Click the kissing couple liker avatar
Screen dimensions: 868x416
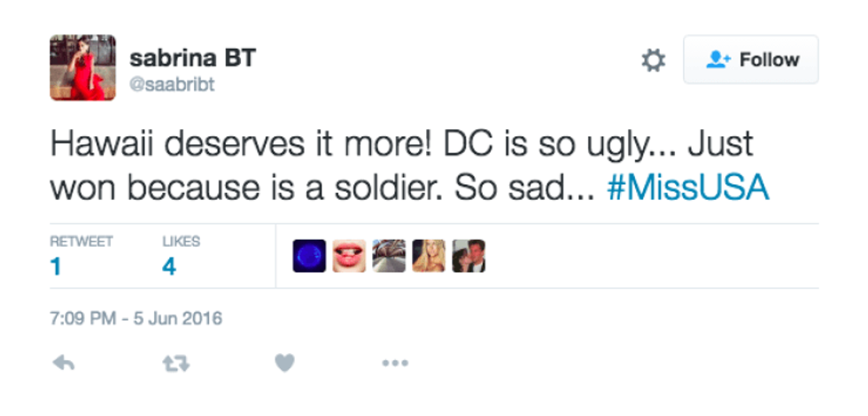point(469,256)
